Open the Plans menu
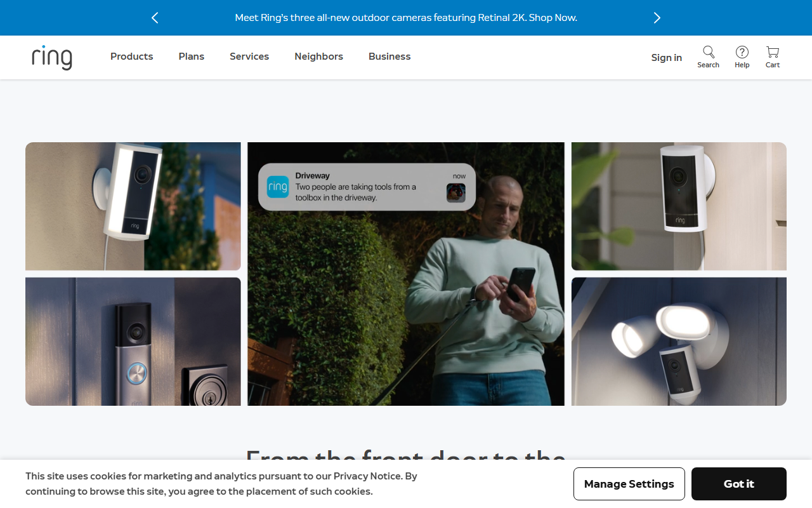The height and width of the screenshot is (508, 812). (x=192, y=57)
